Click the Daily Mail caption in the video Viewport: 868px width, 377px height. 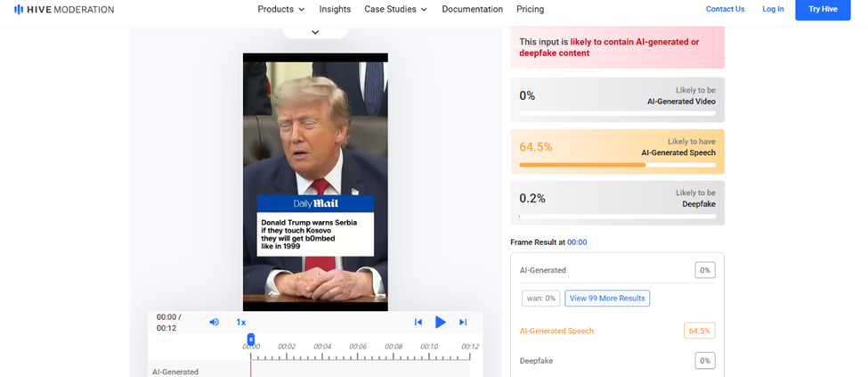[x=315, y=225]
